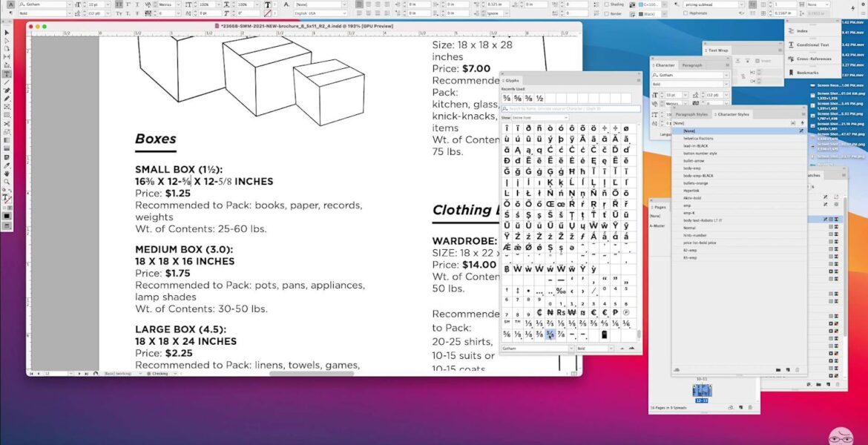
Task: Select [None] character style row
Action: (x=740, y=131)
